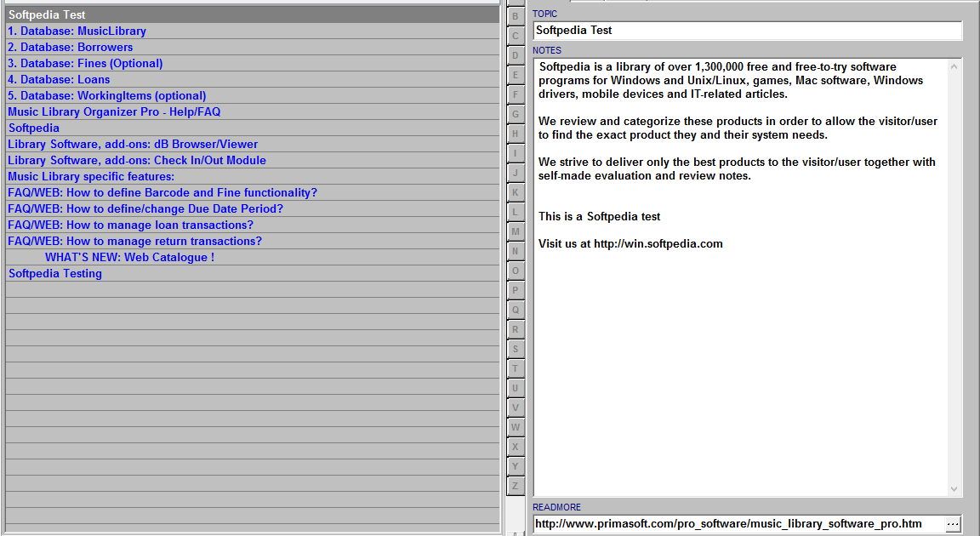This screenshot has height=536, width=980.
Task: Open topic 4. Database: Loans
Action: [253, 79]
